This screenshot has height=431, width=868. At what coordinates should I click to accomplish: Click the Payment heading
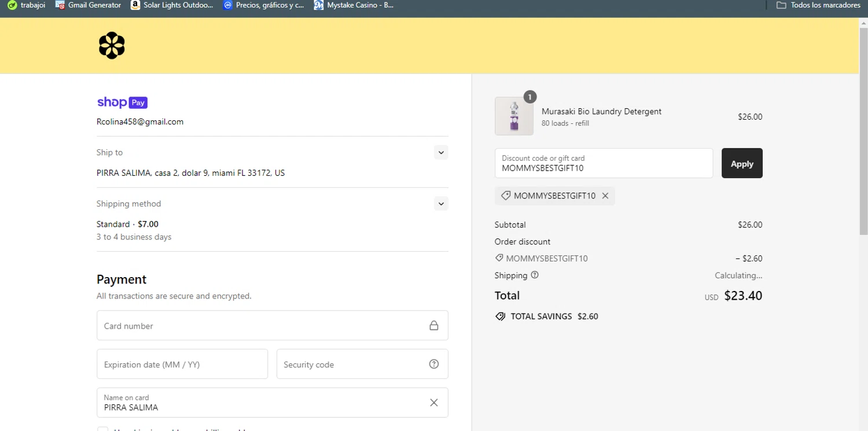click(122, 279)
